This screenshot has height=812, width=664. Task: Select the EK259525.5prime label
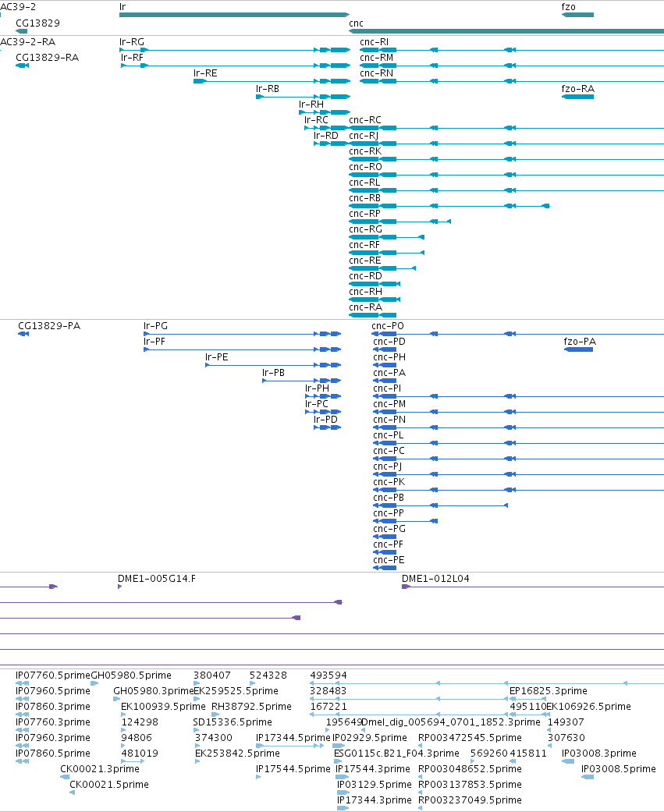coord(236,691)
